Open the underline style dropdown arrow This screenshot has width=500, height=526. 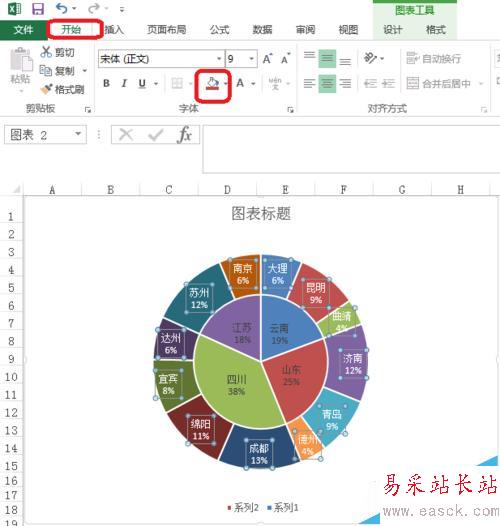coord(156,83)
